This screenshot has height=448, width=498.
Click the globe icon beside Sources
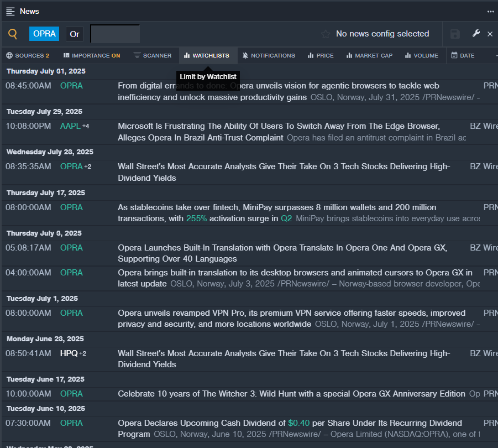click(9, 56)
